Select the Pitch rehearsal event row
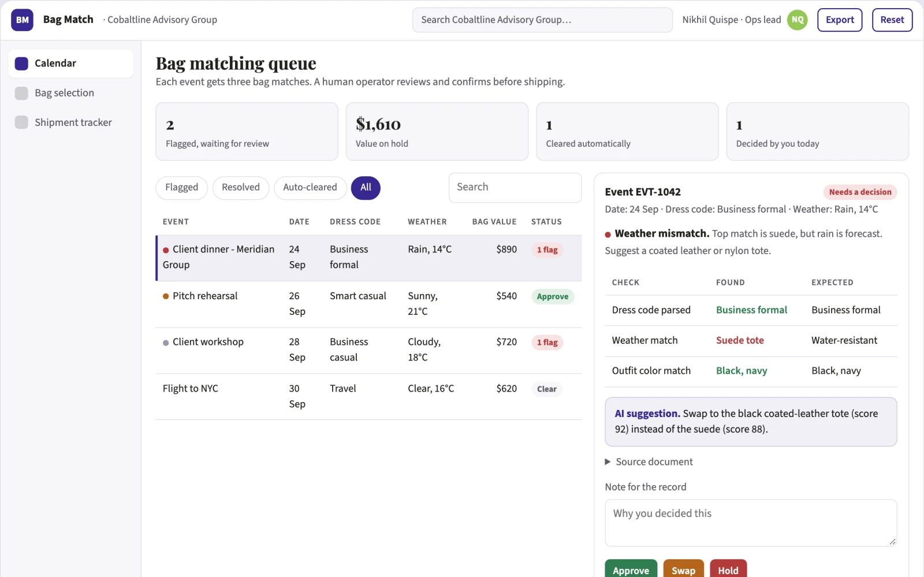This screenshot has height=577, width=924. (369, 304)
